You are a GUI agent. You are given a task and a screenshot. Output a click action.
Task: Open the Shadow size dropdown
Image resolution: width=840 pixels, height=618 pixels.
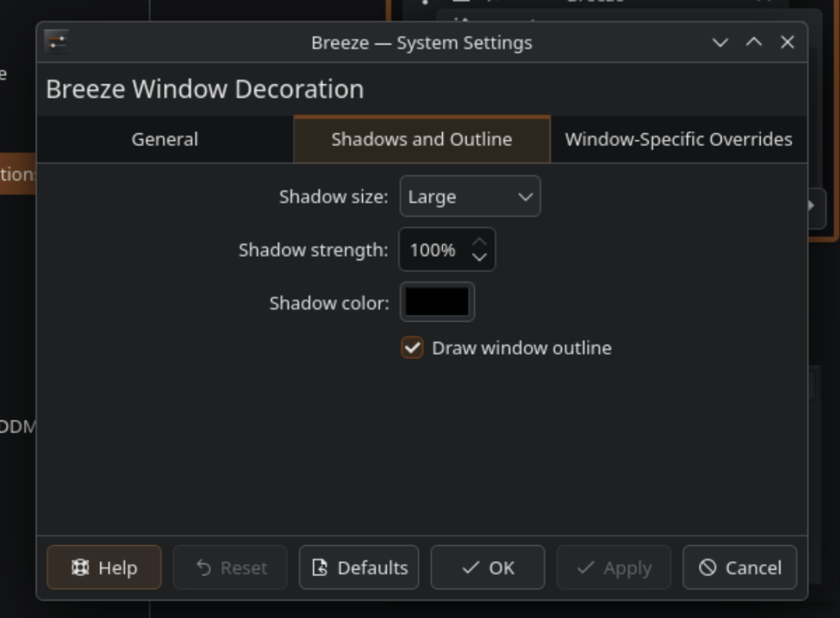click(x=470, y=197)
